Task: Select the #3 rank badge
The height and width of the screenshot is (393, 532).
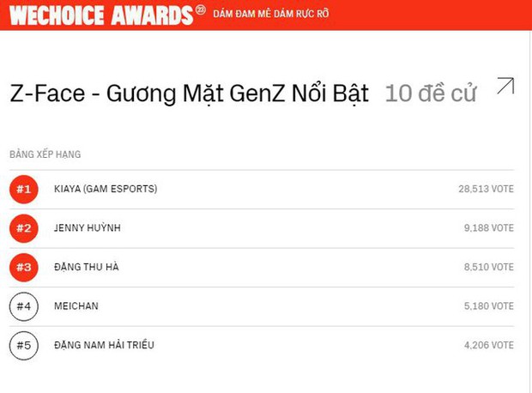Action: click(x=24, y=267)
